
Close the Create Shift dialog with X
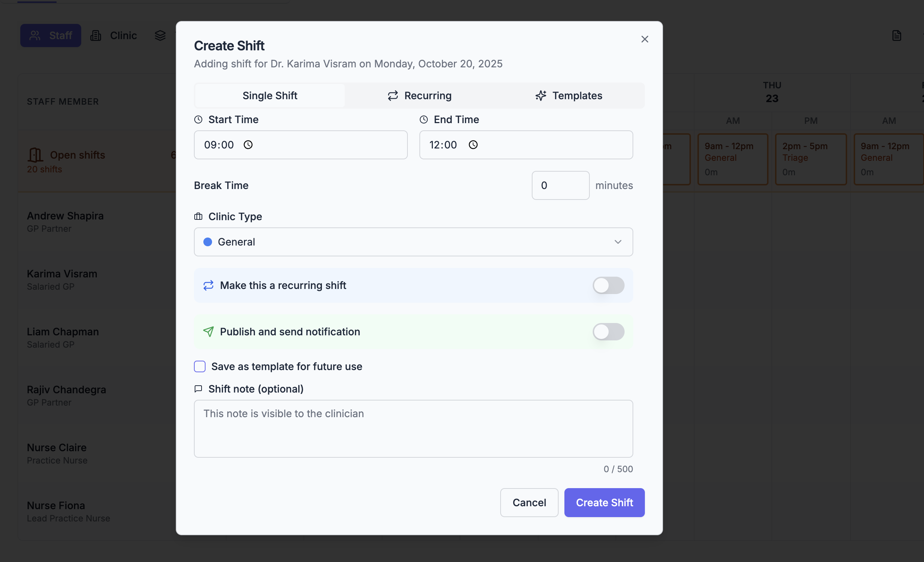pos(645,39)
